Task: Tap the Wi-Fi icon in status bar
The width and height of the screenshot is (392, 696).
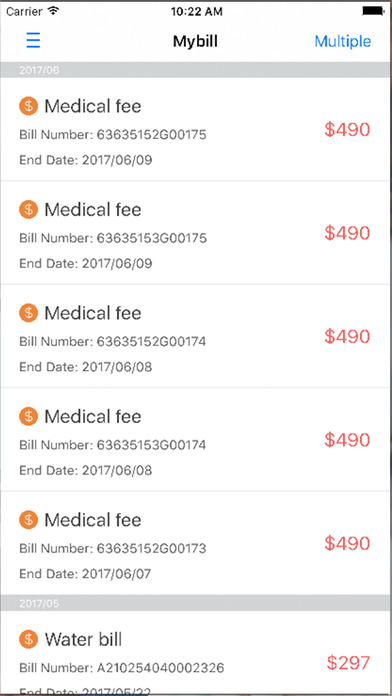Action: [x=54, y=11]
